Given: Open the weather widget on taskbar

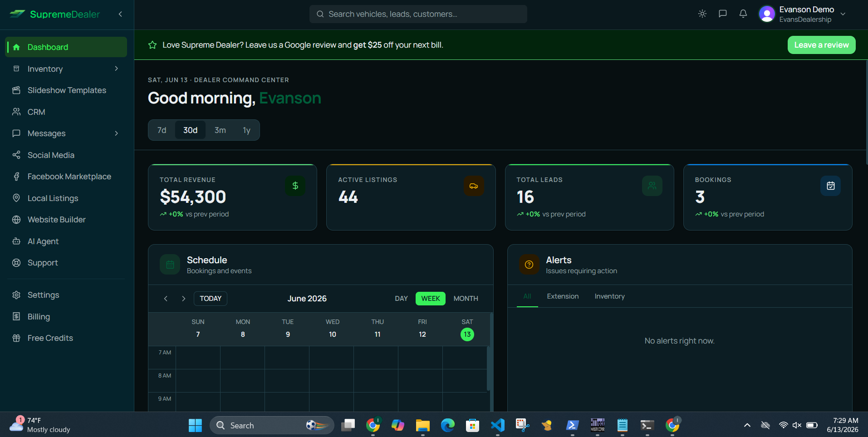Looking at the screenshot, I should click(x=40, y=425).
